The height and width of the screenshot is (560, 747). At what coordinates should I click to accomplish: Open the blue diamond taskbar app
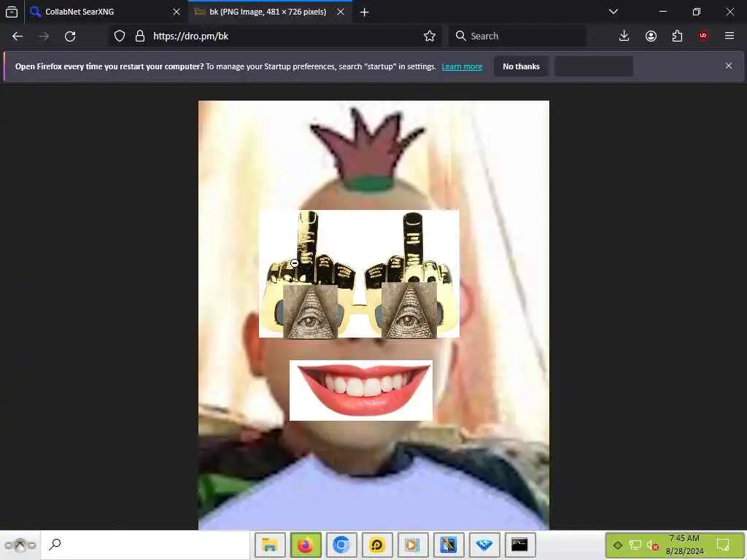pos(484,545)
